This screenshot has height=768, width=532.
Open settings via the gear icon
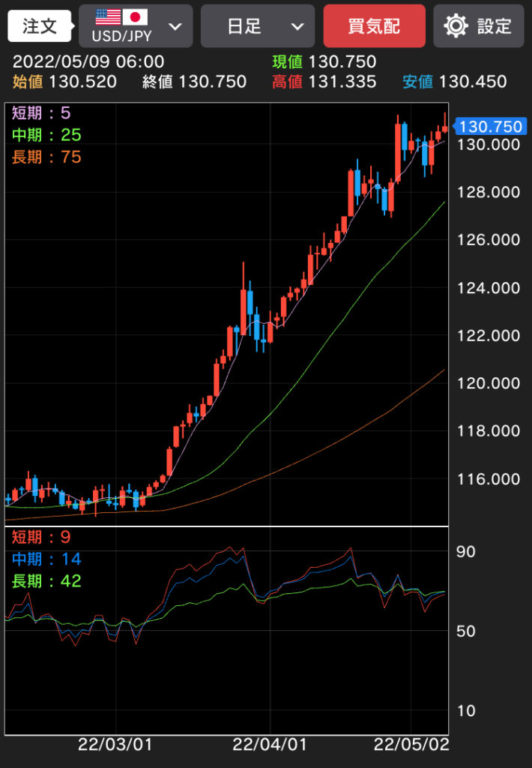coord(456,26)
